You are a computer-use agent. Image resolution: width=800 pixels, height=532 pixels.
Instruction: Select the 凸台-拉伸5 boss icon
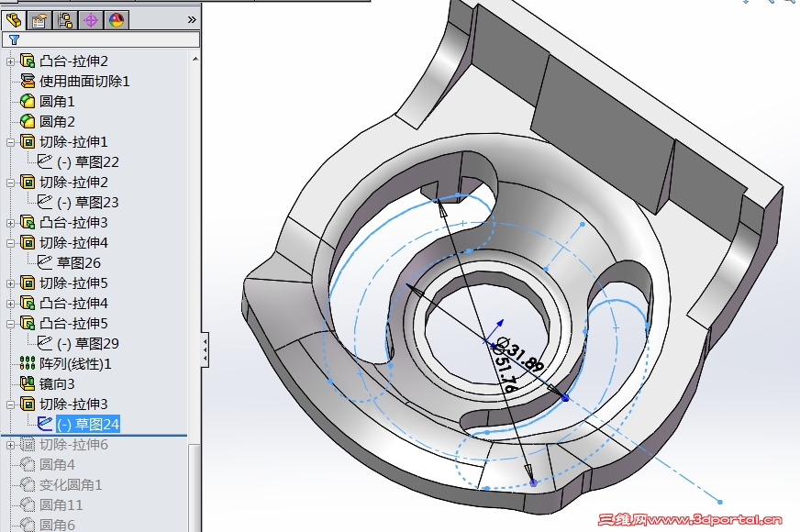click(x=27, y=324)
